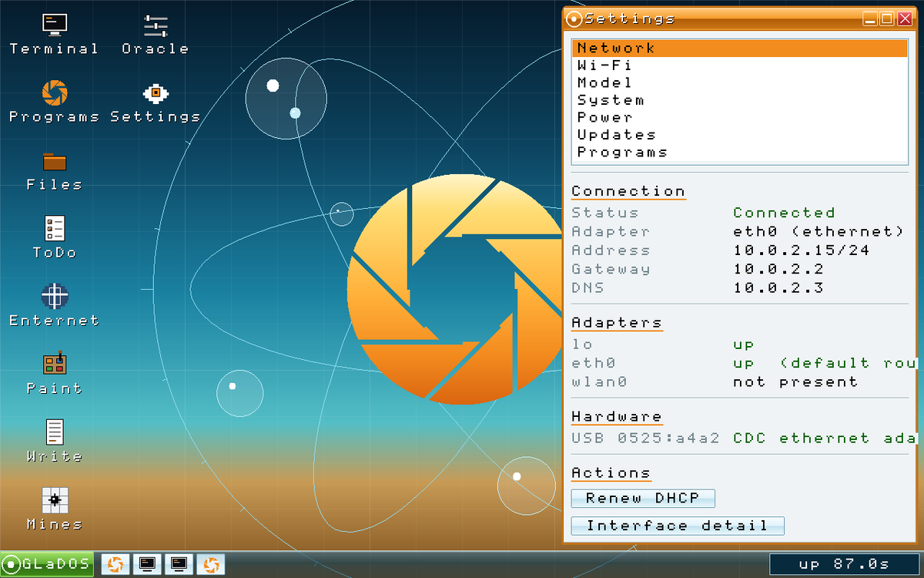Click the Connection section heading
Screen dimensions: 924x578
pyautogui.click(x=628, y=191)
